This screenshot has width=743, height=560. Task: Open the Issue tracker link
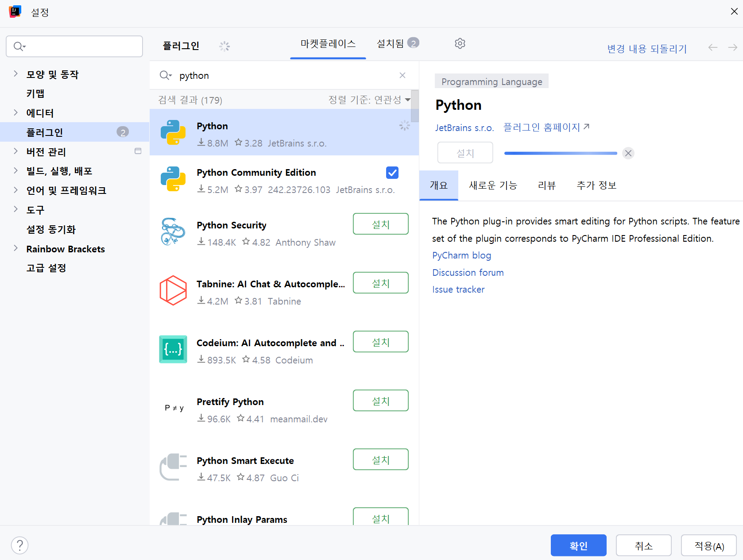coord(458,290)
